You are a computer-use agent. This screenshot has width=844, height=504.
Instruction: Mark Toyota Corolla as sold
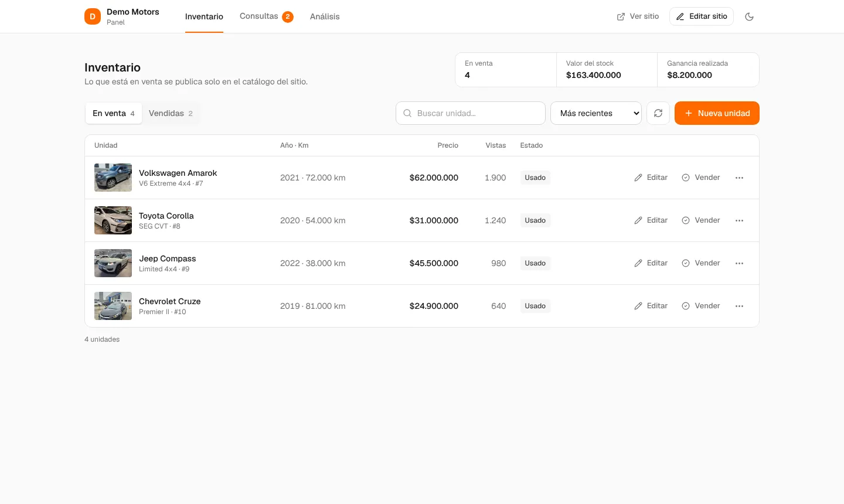[x=701, y=220]
